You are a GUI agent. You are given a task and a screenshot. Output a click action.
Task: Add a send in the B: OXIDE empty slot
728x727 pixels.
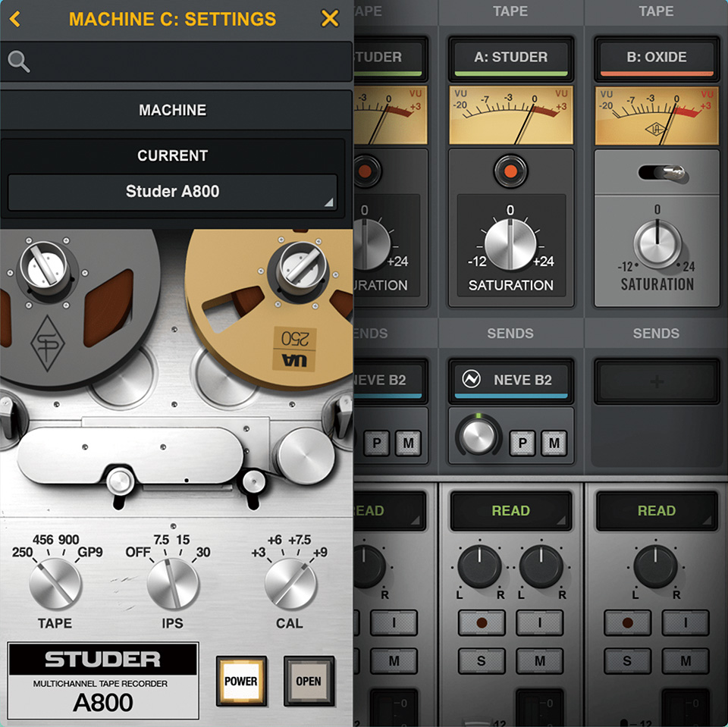pos(657,381)
